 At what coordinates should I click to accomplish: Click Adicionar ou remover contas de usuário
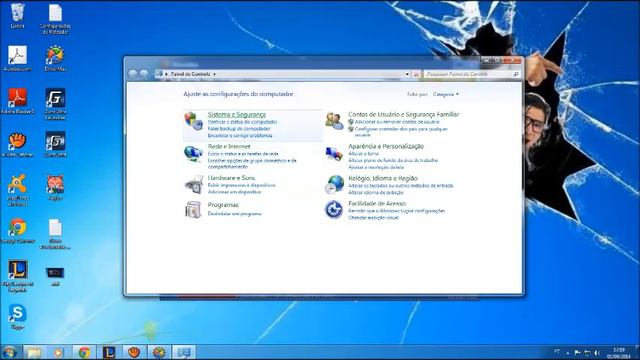[x=397, y=122]
